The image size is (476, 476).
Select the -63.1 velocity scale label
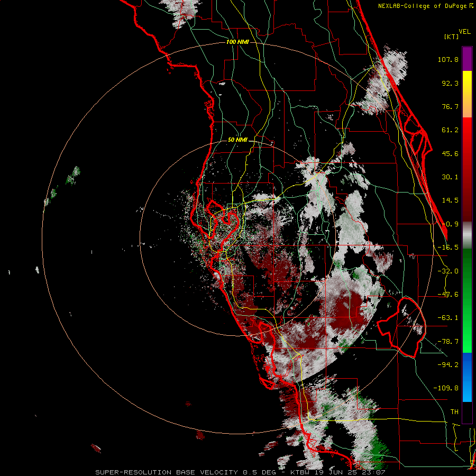point(448,318)
